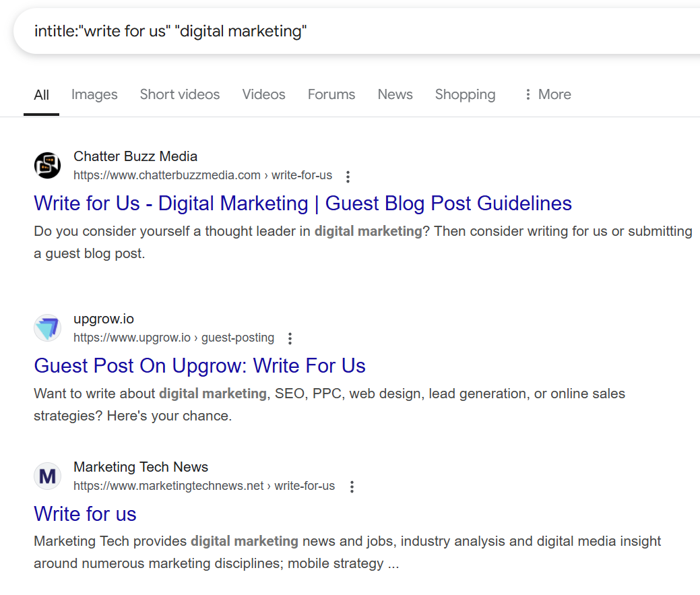Viewport: 700px width, 595px height.
Task: Switch to the Images tab
Action: [x=94, y=94]
